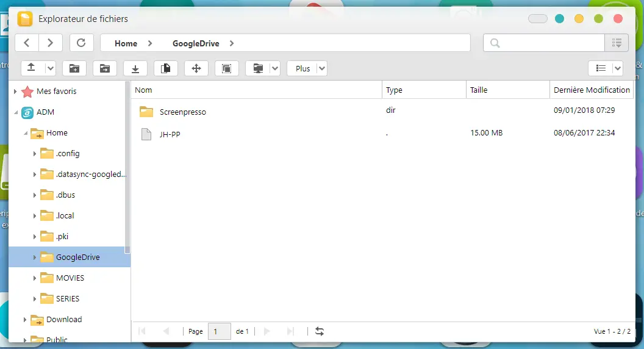Expand the GoogleDrive tree folder
The image size is (644, 349).
pos(35,257)
